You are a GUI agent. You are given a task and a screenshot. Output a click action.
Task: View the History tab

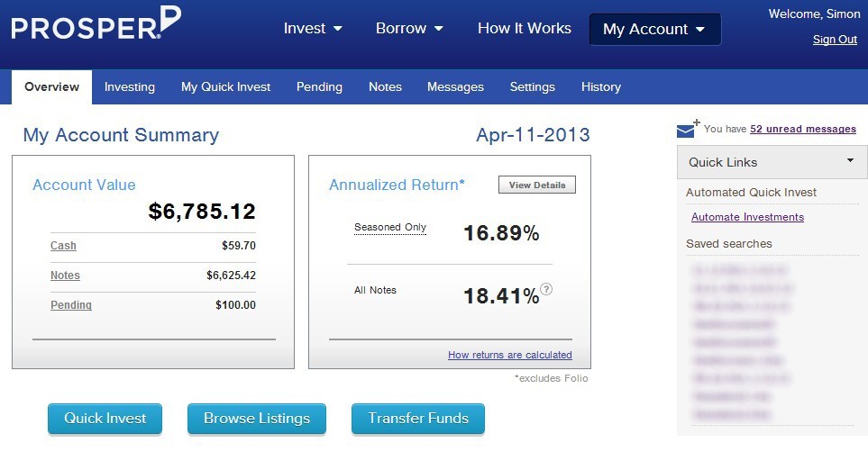pos(601,86)
